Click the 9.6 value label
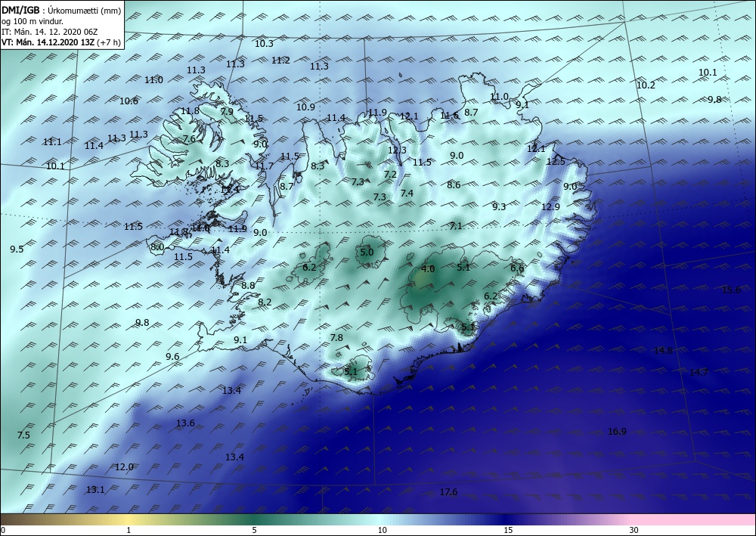The width and height of the screenshot is (756, 536). tap(172, 357)
